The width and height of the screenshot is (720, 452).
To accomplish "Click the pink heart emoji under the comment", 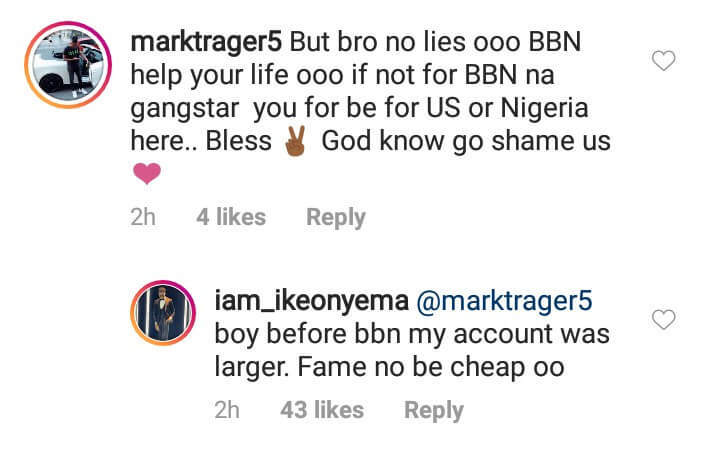I will tap(147, 174).
